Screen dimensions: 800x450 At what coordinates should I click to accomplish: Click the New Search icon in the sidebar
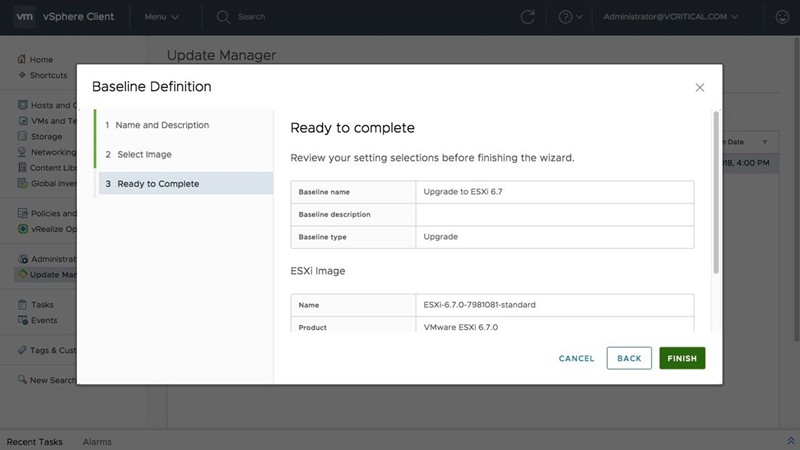point(22,380)
